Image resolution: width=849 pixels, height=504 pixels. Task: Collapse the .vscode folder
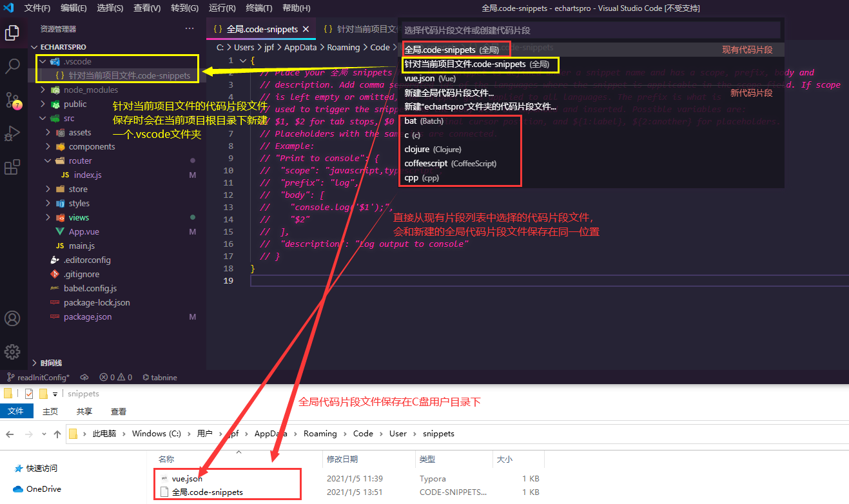(43, 61)
